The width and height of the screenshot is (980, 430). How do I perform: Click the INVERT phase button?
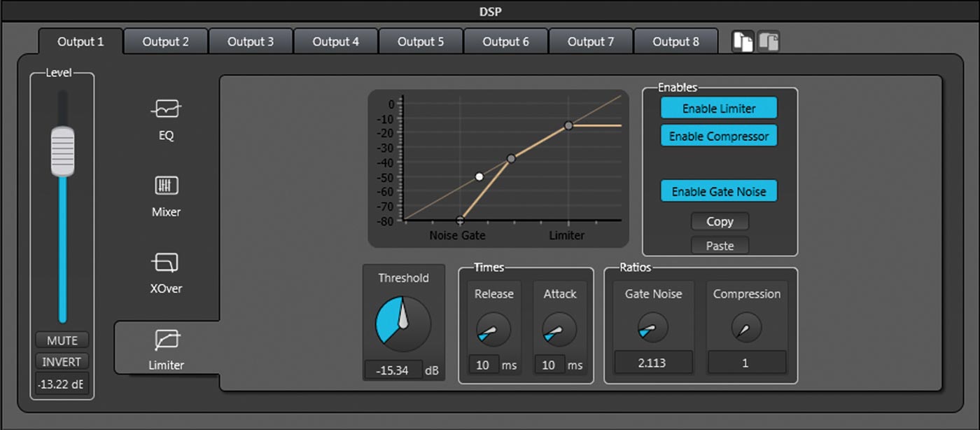[62, 362]
